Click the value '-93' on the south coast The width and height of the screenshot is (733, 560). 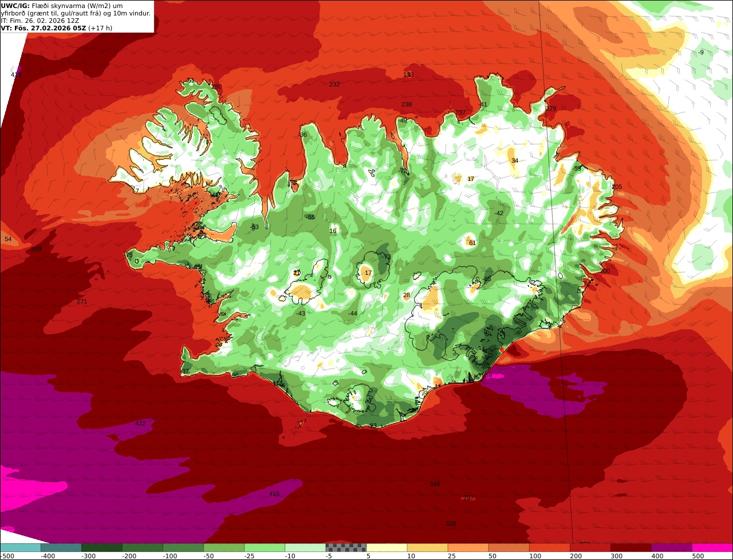pyautogui.click(x=372, y=426)
